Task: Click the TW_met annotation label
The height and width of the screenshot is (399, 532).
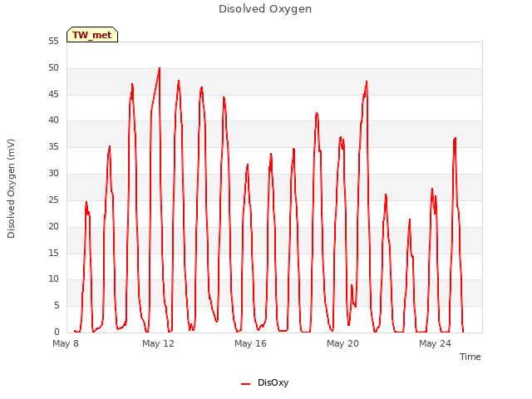Action: pos(92,35)
